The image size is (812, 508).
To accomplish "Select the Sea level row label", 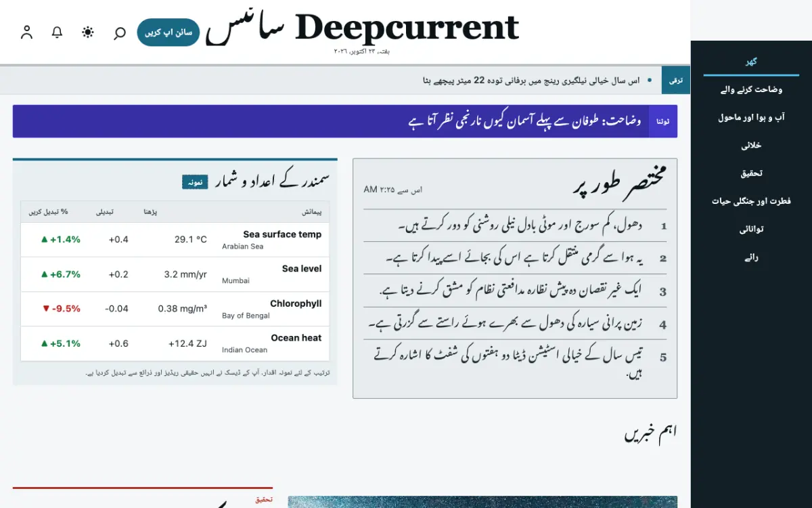I will [x=302, y=269].
